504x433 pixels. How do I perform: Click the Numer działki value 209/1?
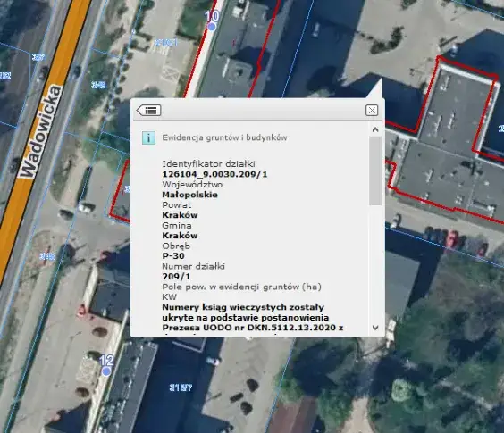pyautogui.click(x=176, y=276)
